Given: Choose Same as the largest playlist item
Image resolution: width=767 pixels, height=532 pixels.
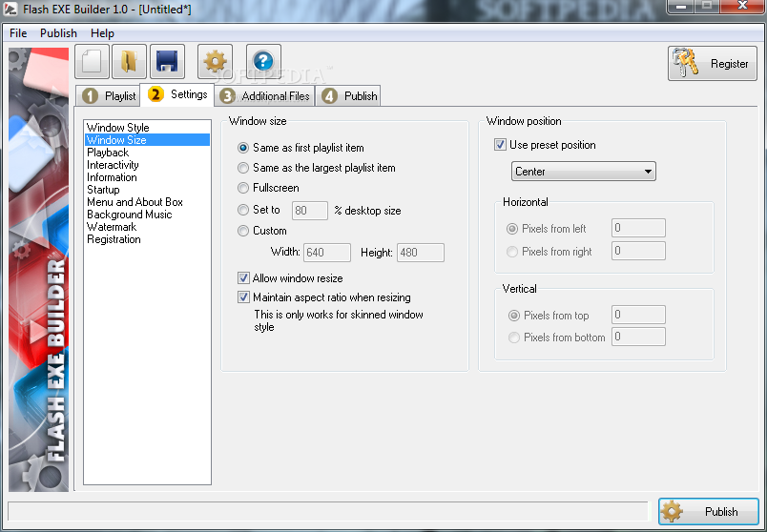Looking at the screenshot, I should [316, 168].
